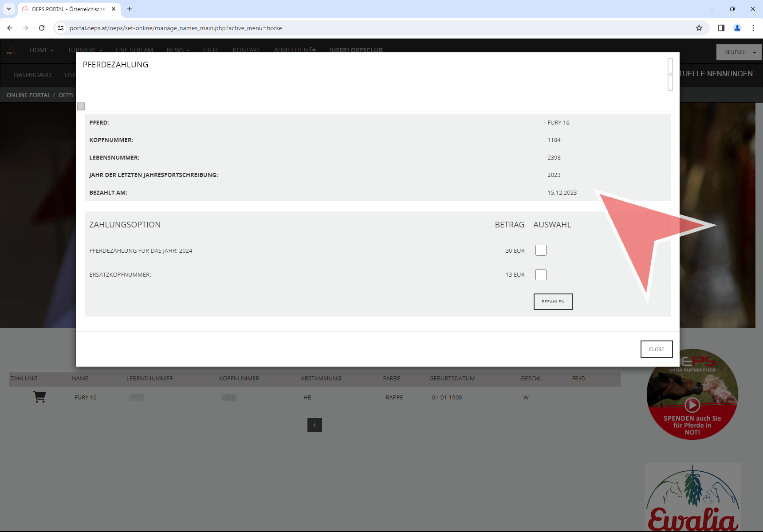Play the donate for horses video banner
This screenshot has height=532, width=763.
pos(692,404)
